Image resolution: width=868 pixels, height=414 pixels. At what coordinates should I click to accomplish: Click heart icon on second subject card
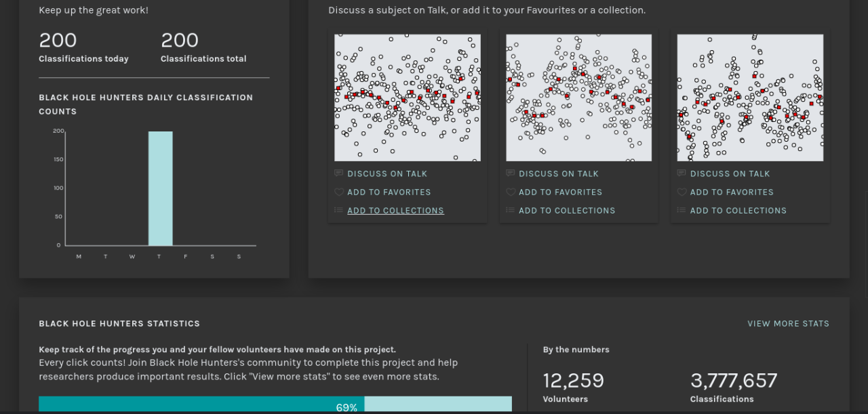[x=510, y=192]
